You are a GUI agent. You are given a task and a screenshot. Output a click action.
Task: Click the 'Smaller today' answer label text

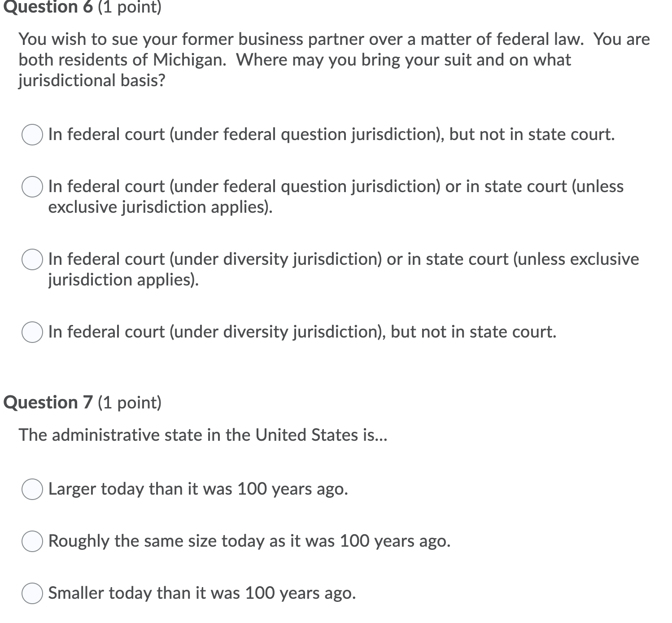(x=202, y=593)
